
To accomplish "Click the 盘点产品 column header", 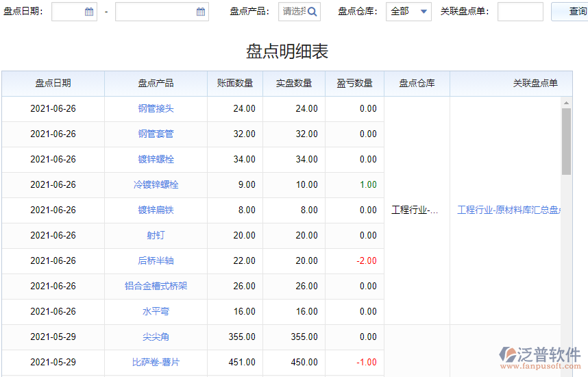I will 156,83.
